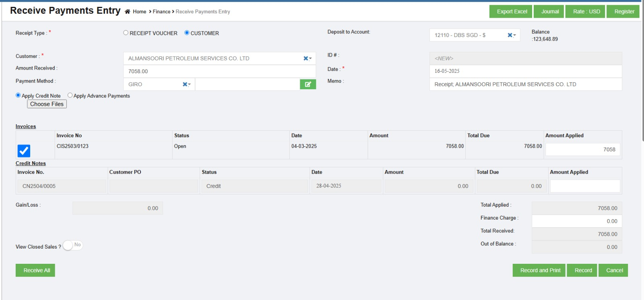Clear GIRO payment method with X icon
644x300 pixels.
click(x=185, y=84)
